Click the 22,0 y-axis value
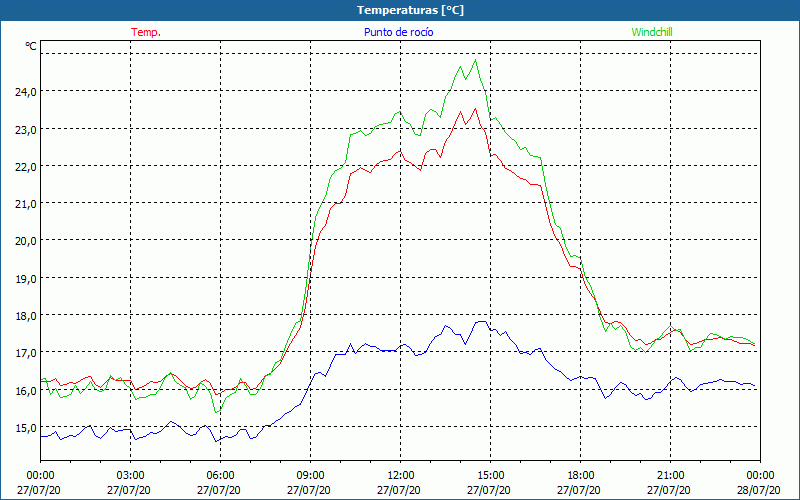 click(x=27, y=166)
